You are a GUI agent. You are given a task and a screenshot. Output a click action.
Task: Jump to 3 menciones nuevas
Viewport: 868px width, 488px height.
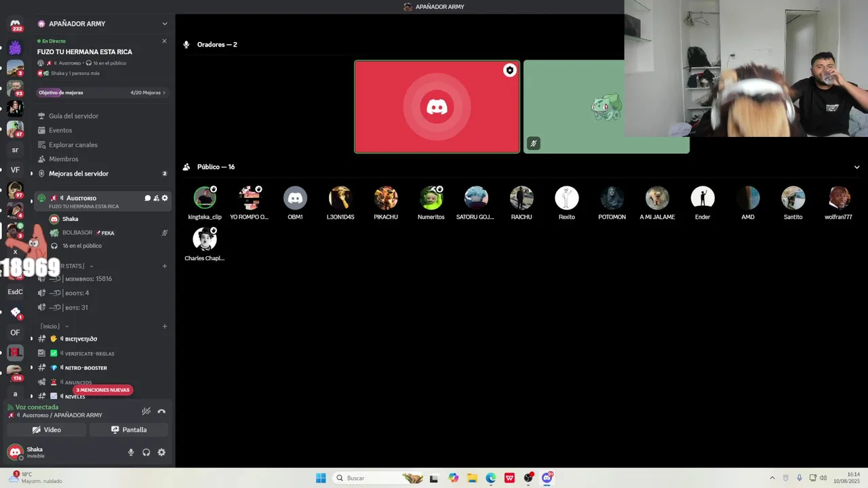pos(102,390)
